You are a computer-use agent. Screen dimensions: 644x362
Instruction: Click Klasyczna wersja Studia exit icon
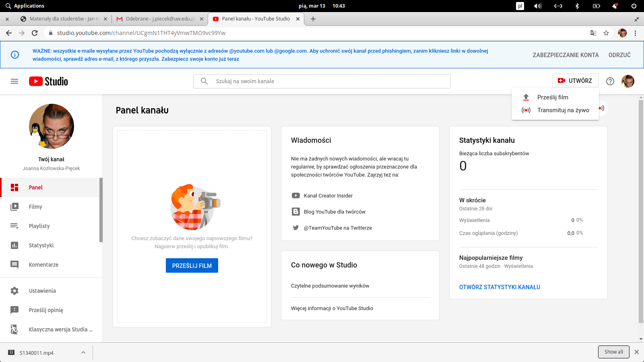pos(14,329)
